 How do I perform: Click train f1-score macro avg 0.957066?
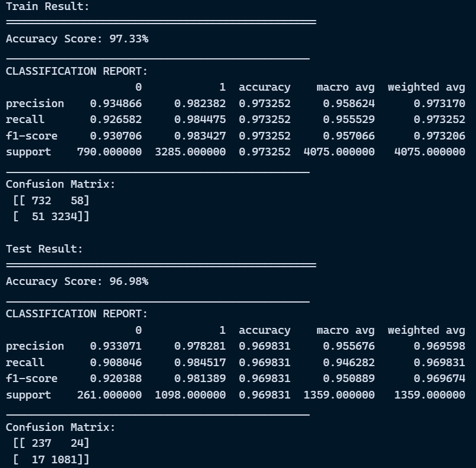point(349,136)
